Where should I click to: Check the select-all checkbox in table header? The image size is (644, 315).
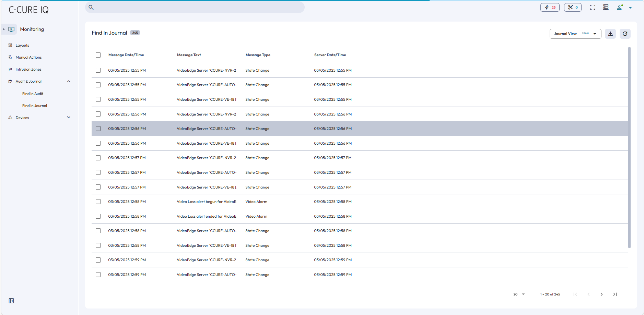(98, 55)
